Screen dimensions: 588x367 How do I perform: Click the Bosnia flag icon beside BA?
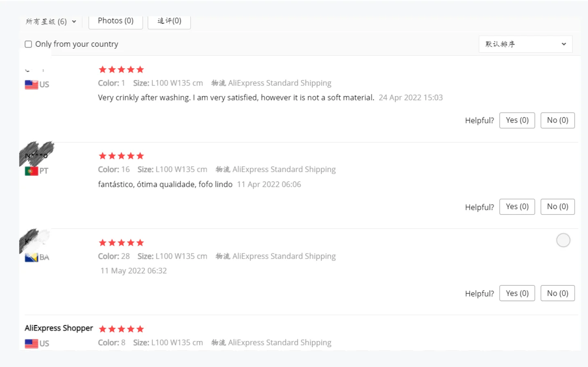coord(31,258)
